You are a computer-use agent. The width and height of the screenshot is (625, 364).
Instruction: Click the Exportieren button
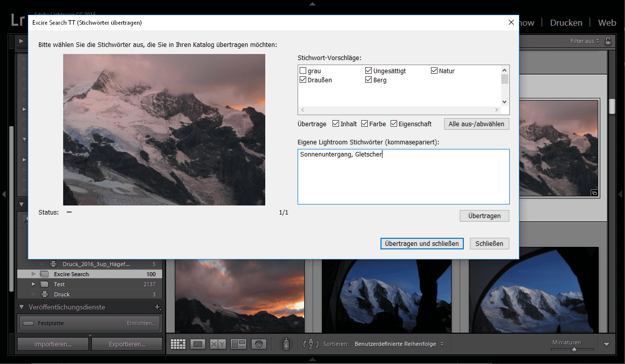(127, 344)
